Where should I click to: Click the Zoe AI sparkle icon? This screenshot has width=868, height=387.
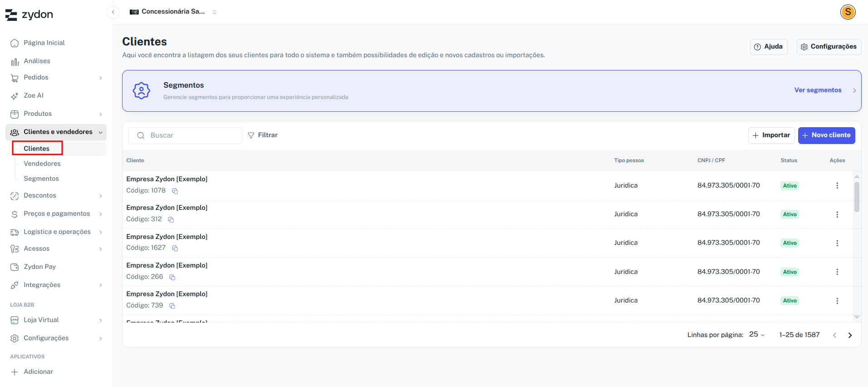tap(15, 96)
